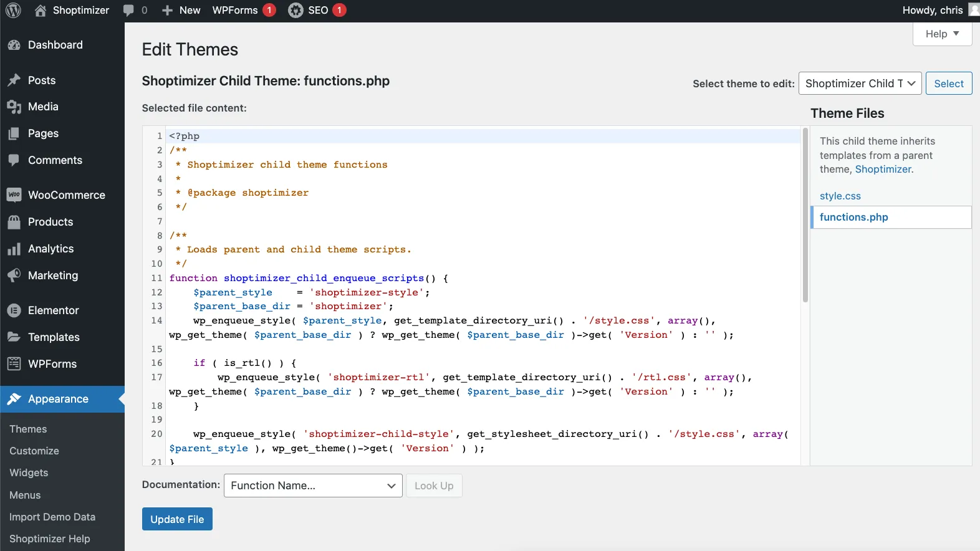Click into the code editor on line 7
The width and height of the screenshot is (980, 551).
pyautogui.click(x=484, y=221)
